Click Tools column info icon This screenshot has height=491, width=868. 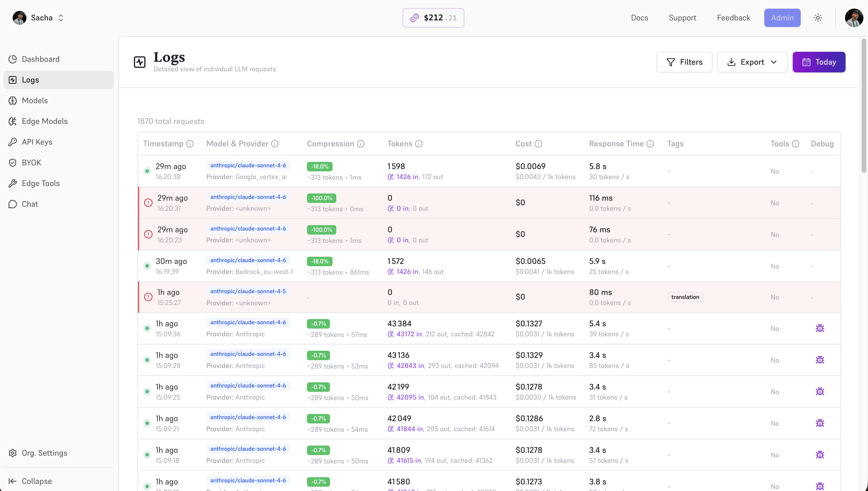796,144
